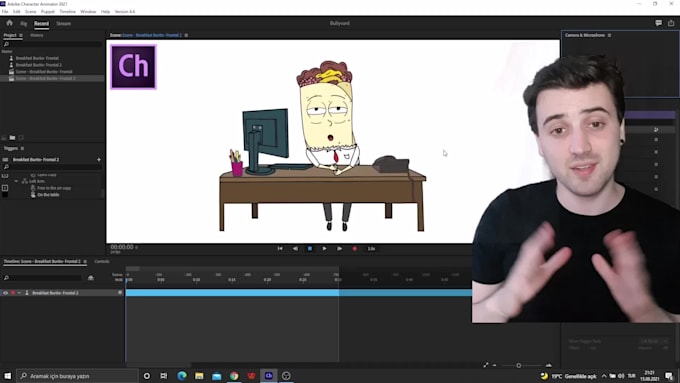Click the Windows taskbar search box
The image size is (680, 383).
point(78,376)
